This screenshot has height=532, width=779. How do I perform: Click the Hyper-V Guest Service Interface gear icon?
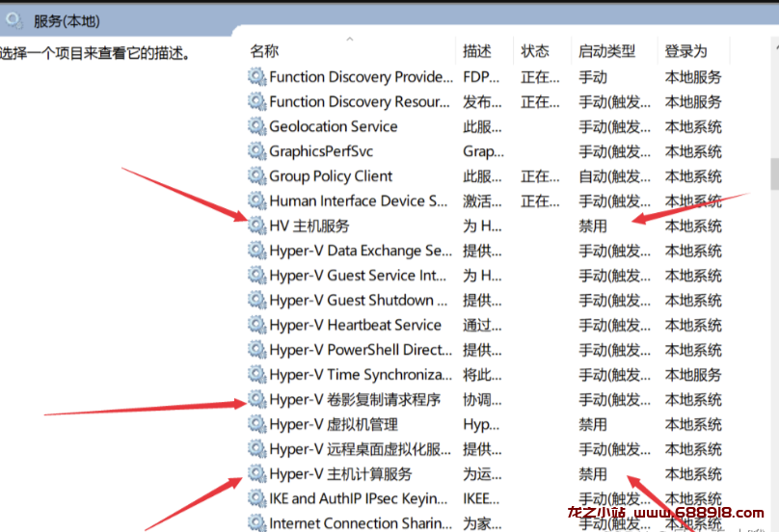(x=256, y=276)
